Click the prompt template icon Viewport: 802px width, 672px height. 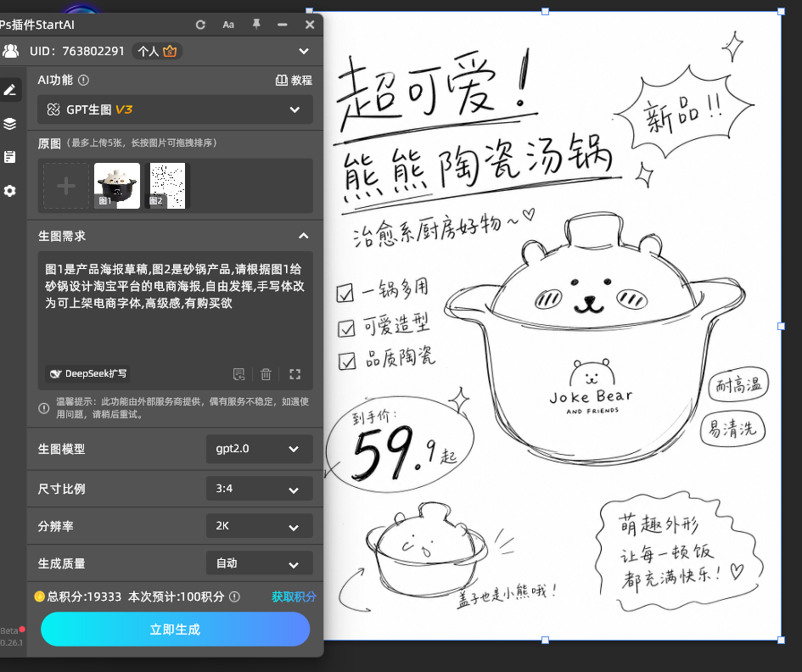coord(238,374)
